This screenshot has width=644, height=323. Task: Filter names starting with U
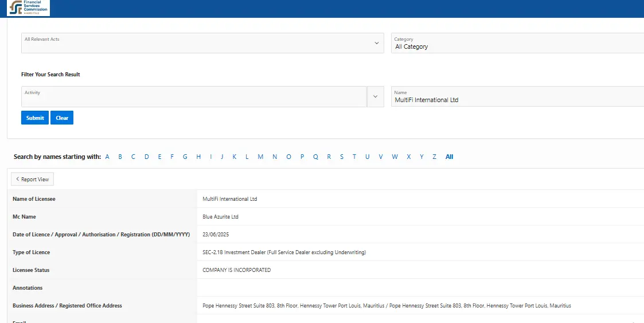click(x=367, y=157)
